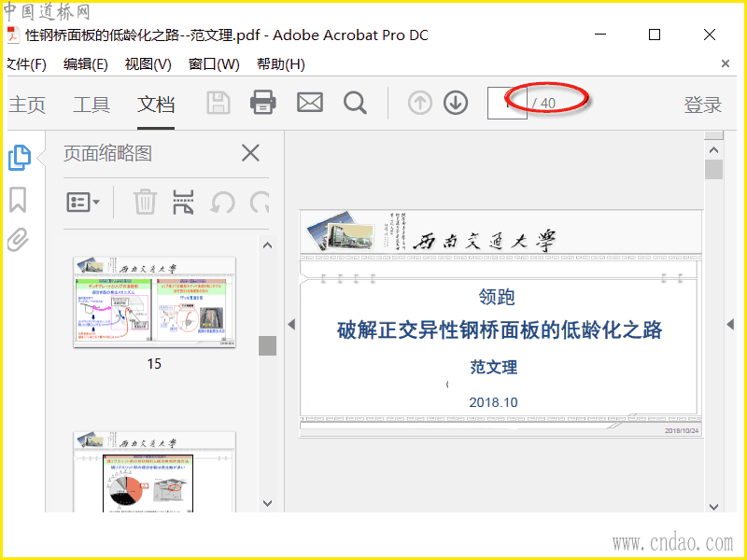Go to previous page arrow
The height and width of the screenshot is (560, 747).
coord(419,103)
